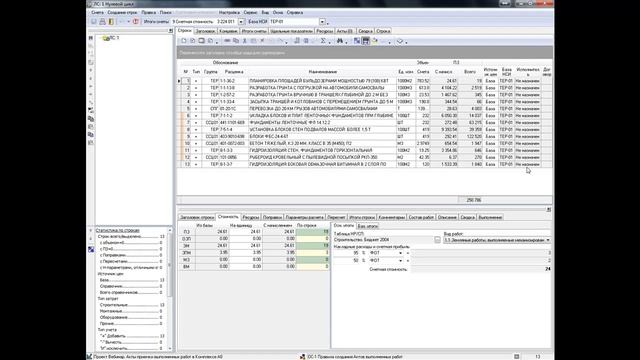Image resolution: width=640 pixels, height=360 pixels.
Task: Click the Всего column header
Action: [x=470, y=72]
